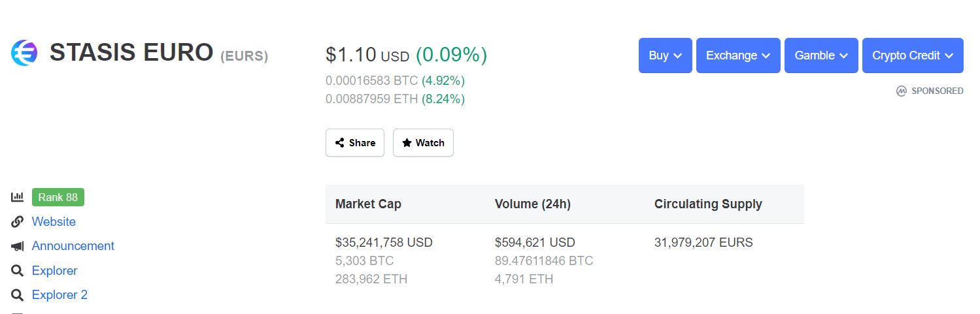Click the share icon in Share button
The height and width of the screenshot is (314, 980).
pos(339,143)
